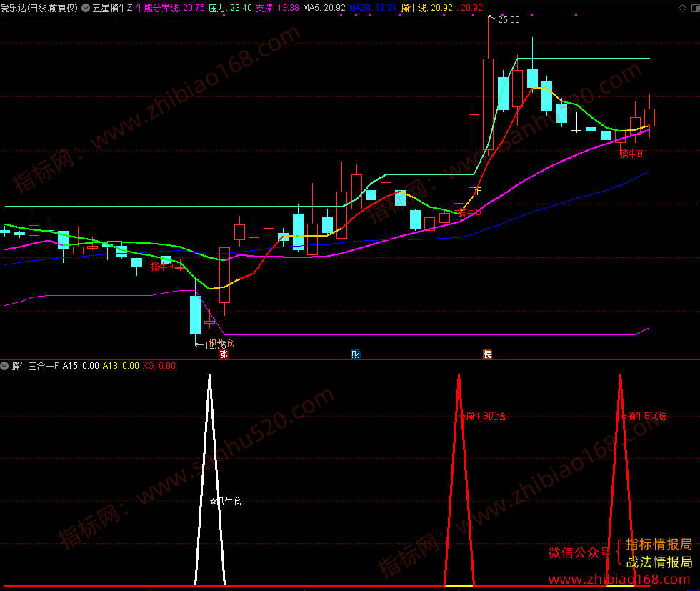
Task: Click the first red 擒牛B优选 signal label
Action: click(483, 417)
